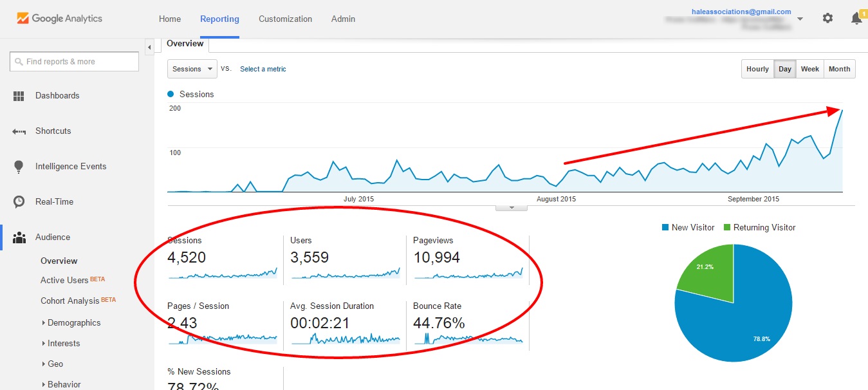Open settings via the gear icon
Viewport: 868px width, 390px height.
click(827, 19)
